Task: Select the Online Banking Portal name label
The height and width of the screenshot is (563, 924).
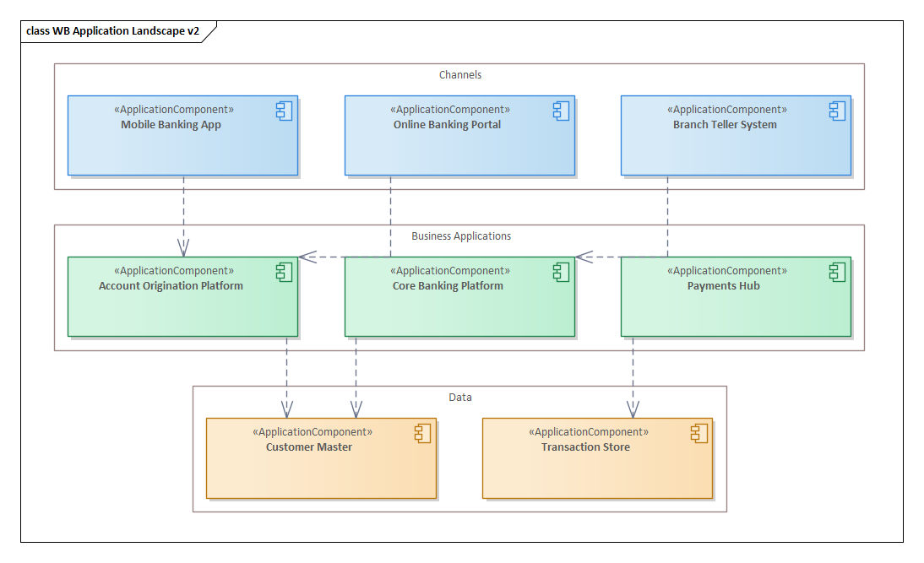Action: point(448,125)
